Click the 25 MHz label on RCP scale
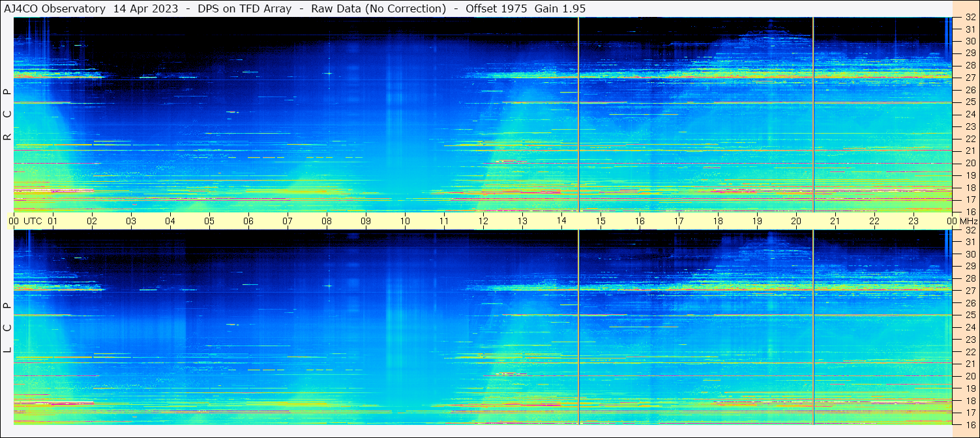The height and width of the screenshot is (438, 980). [x=970, y=102]
